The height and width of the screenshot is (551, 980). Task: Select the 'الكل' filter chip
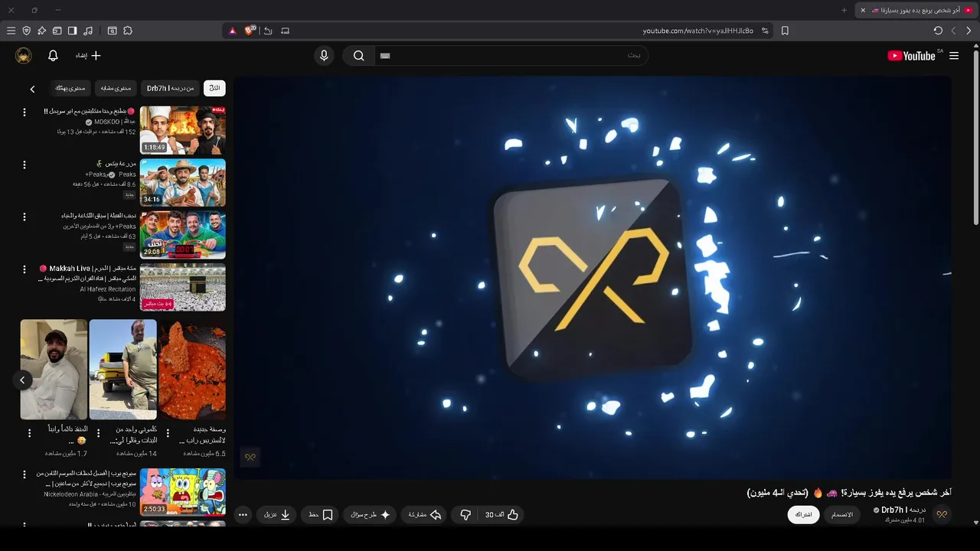tap(215, 88)
